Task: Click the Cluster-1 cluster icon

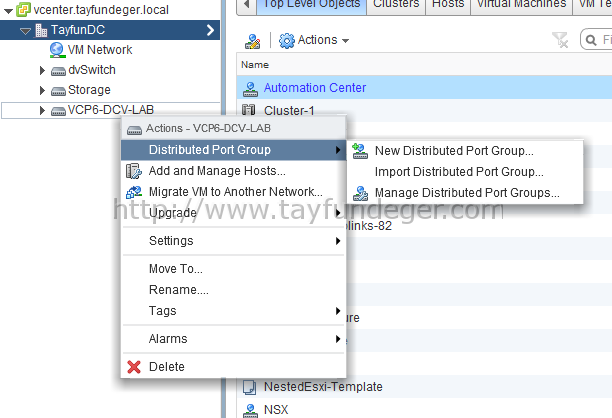Action: click(249, 110)
